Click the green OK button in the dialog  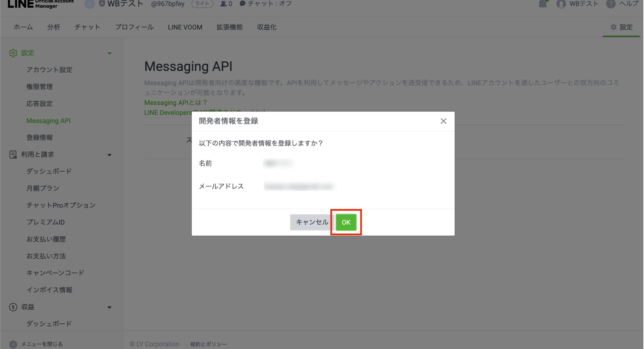tap(346, 222)
